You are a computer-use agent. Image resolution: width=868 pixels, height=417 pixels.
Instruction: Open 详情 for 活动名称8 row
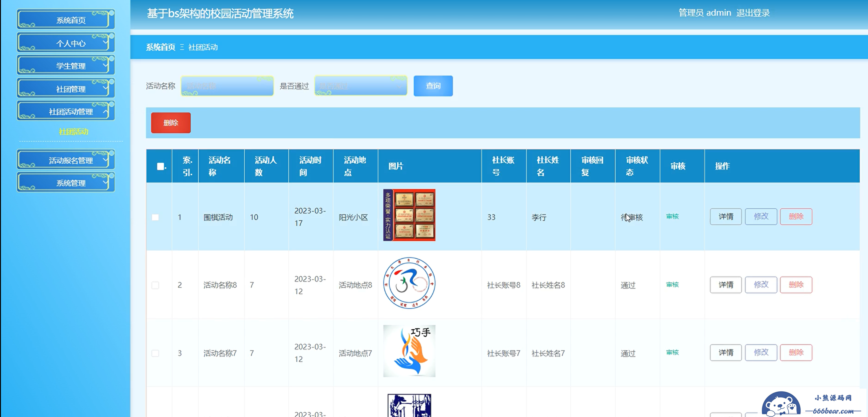726,285
